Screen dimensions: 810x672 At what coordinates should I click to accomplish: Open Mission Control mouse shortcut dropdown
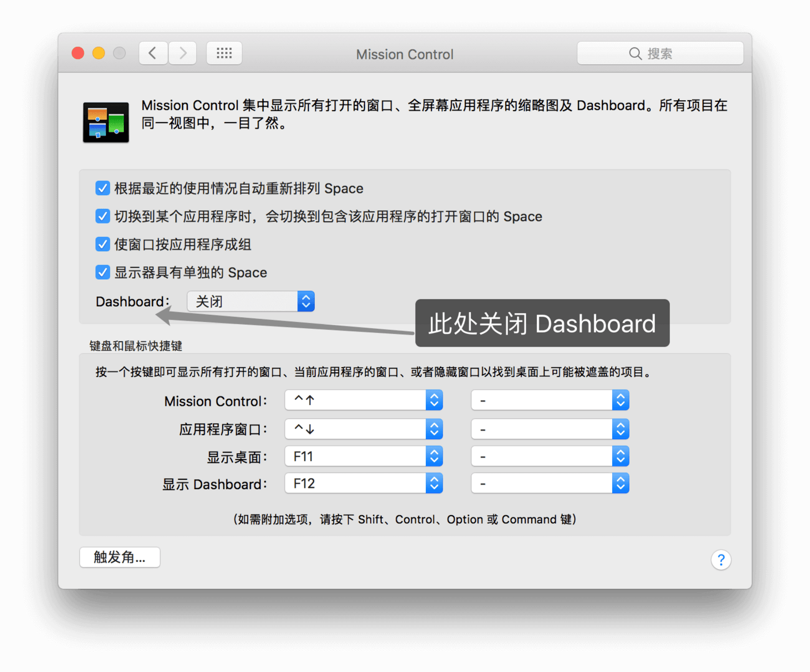pos(550,400)
